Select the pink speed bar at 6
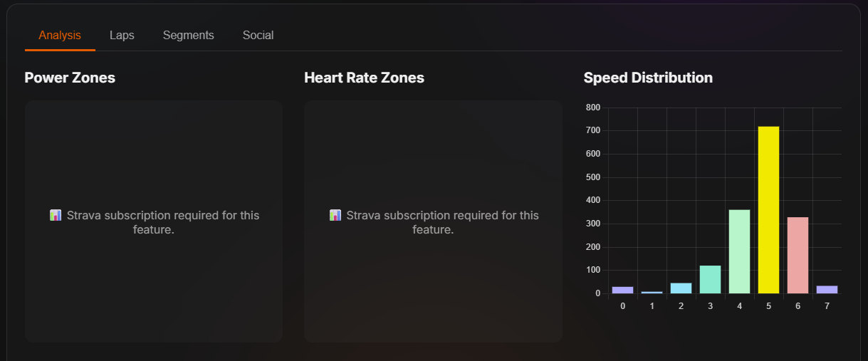 click(798, 256)
